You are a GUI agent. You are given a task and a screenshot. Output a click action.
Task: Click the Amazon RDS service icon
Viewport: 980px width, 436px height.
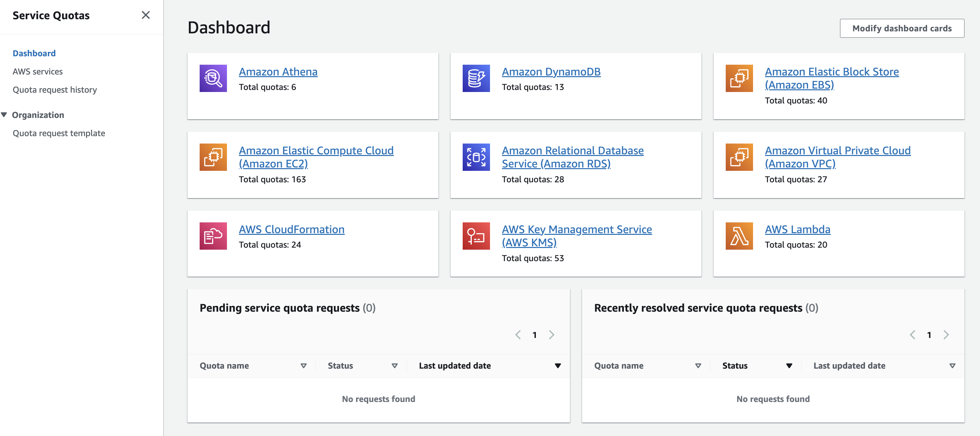coord(475,157)
